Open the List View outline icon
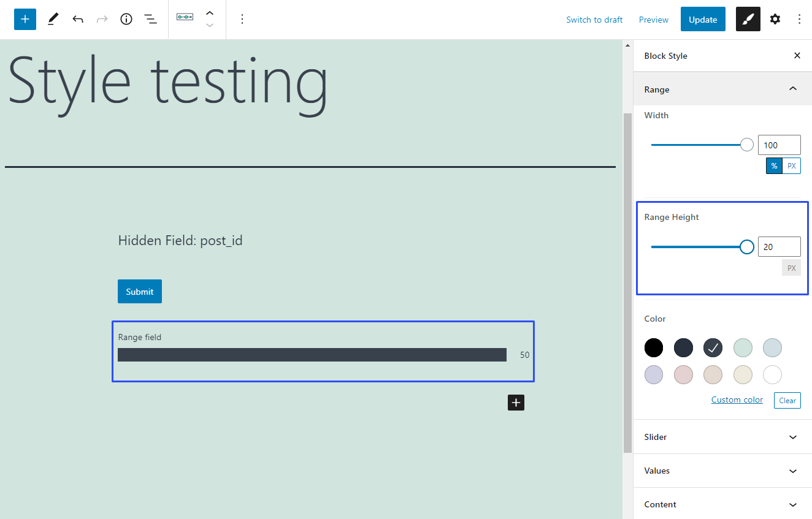This screenshot has width=812, height=519. pyautogui.click(x=150, y=19)
